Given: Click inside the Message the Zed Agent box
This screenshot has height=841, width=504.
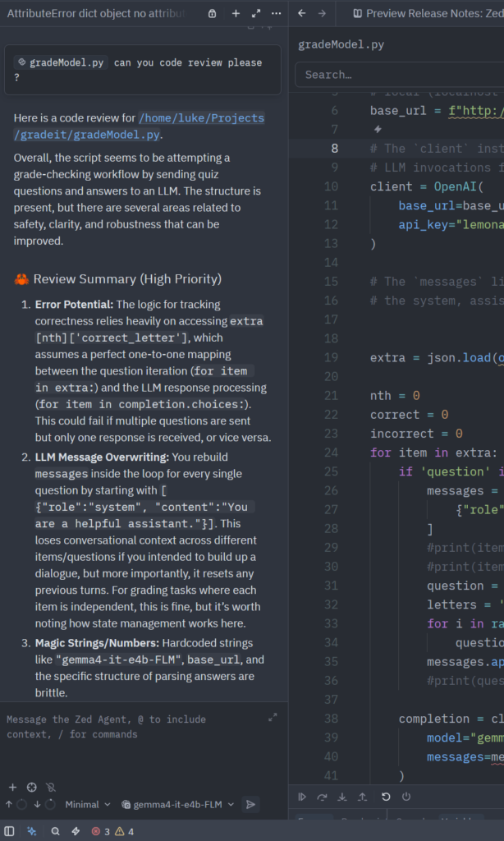Looking at the screenshot, I should [x=134, y=727].
